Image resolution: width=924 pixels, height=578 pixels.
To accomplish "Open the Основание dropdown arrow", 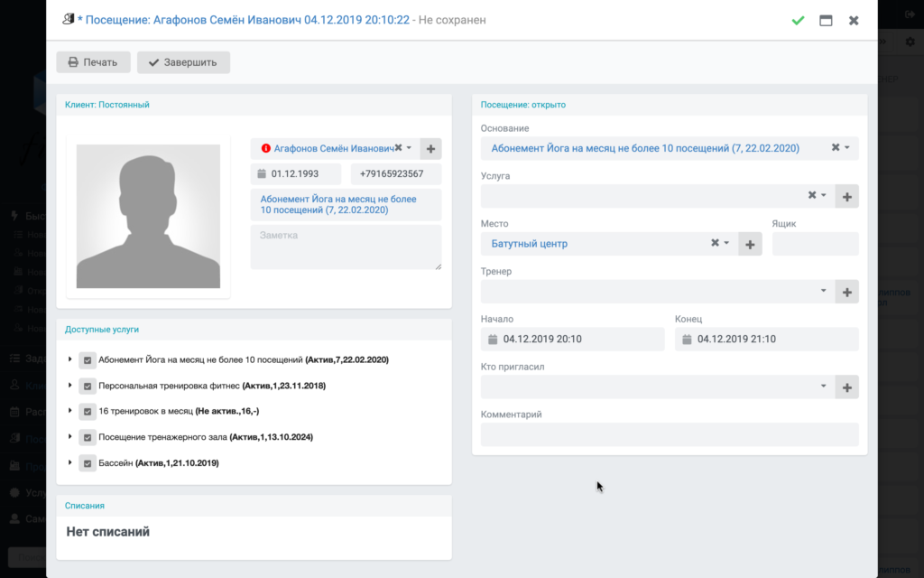I will (846, 147).
